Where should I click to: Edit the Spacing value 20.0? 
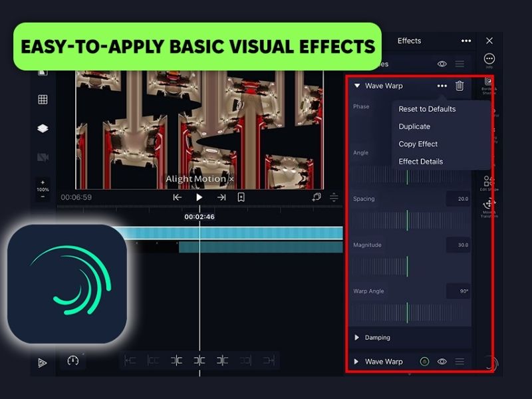click(458, 199)
